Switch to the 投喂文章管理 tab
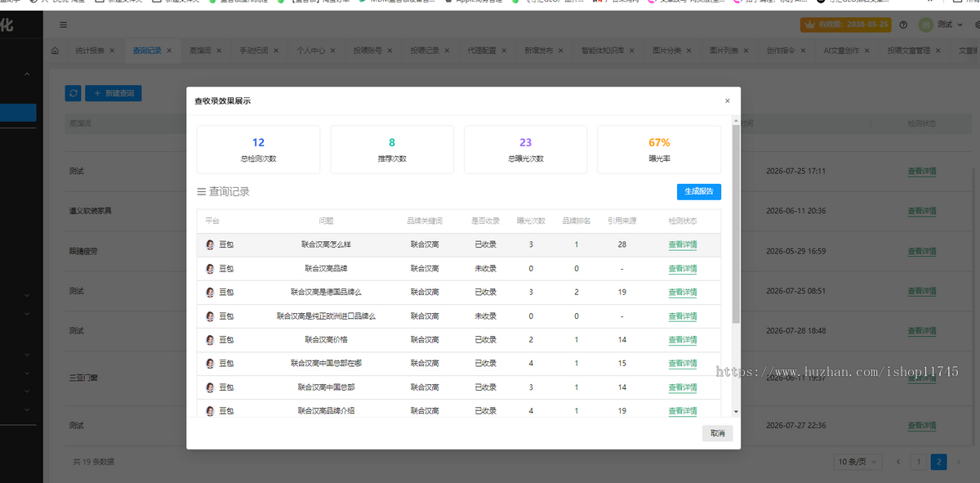 (x=909, y=51)
